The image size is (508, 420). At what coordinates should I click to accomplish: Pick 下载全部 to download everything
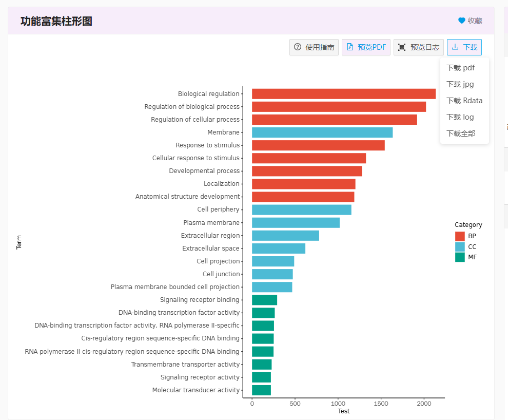pos(461,133)
